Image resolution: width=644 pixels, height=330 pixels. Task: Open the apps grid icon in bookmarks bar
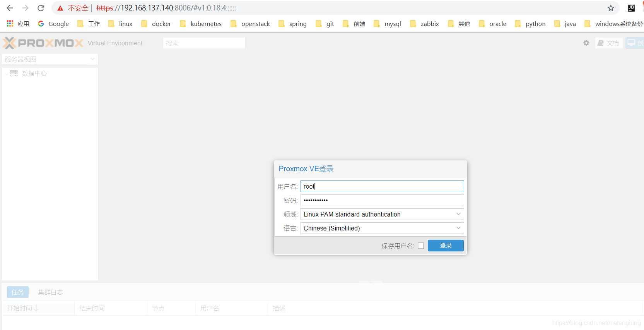(10, 24)
